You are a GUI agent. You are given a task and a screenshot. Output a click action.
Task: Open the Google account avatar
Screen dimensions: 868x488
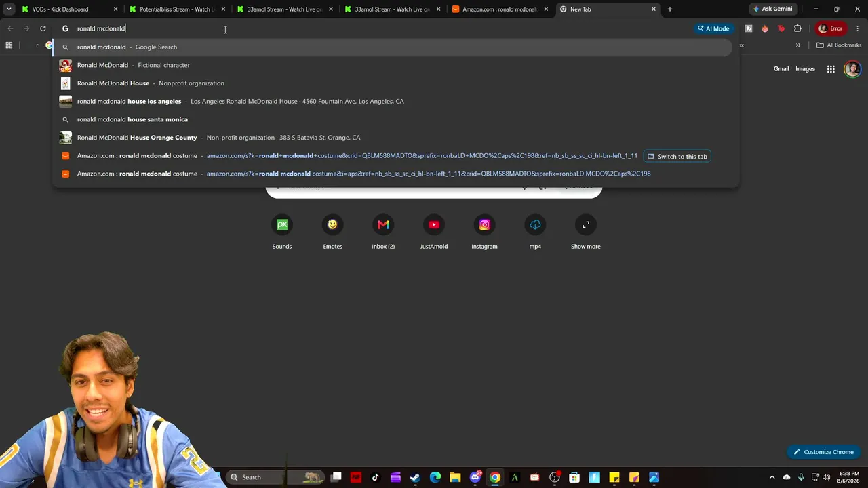[852, 69]
